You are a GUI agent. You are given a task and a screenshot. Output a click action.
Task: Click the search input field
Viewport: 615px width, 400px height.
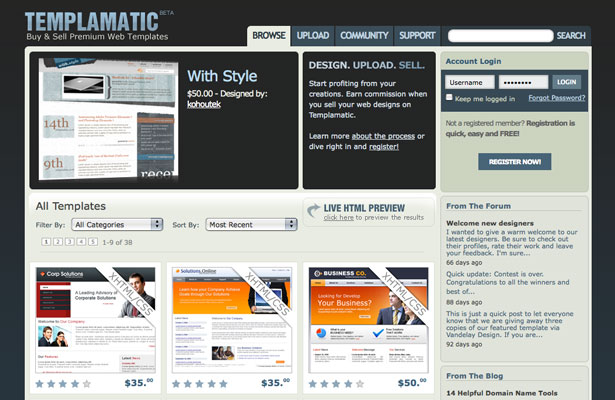pyautogui.click(x=500, y=36)
